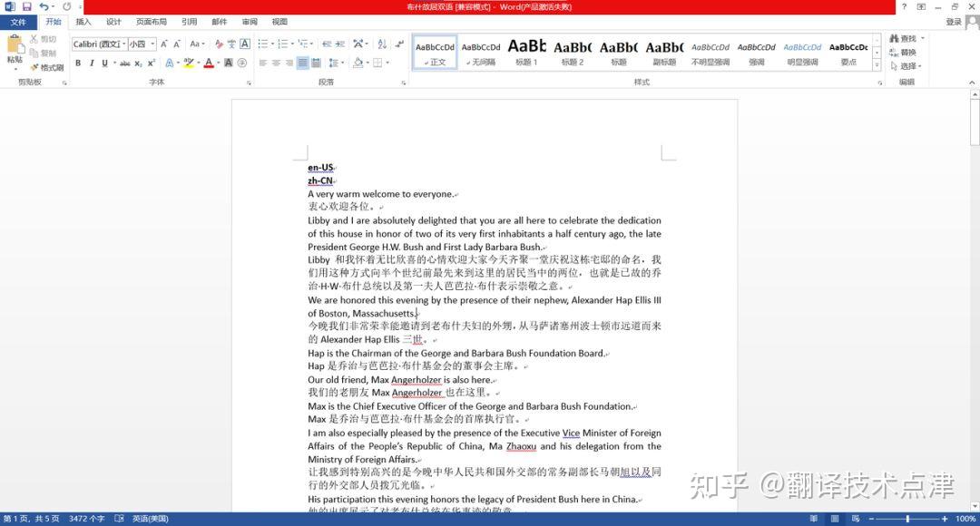Toggle bold formatting
Viewport: 980px width, 526px height.
79,63
